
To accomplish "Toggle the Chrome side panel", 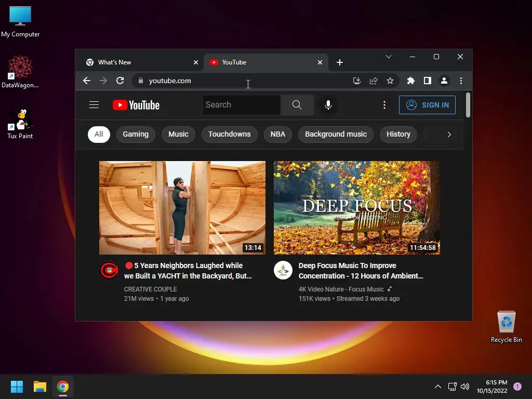I will click(x=428, y=81).
